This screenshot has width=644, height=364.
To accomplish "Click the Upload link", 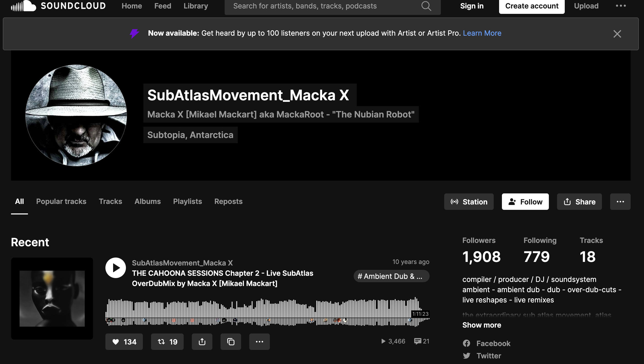I will 586,6.
